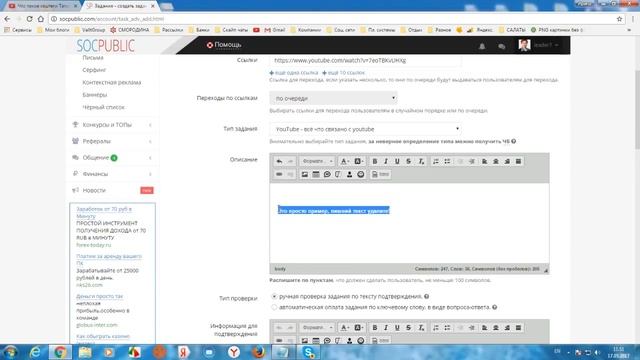Toggle Bold in the confirmation info editor
The image size is (640, 360).
(x=375, y=328)
